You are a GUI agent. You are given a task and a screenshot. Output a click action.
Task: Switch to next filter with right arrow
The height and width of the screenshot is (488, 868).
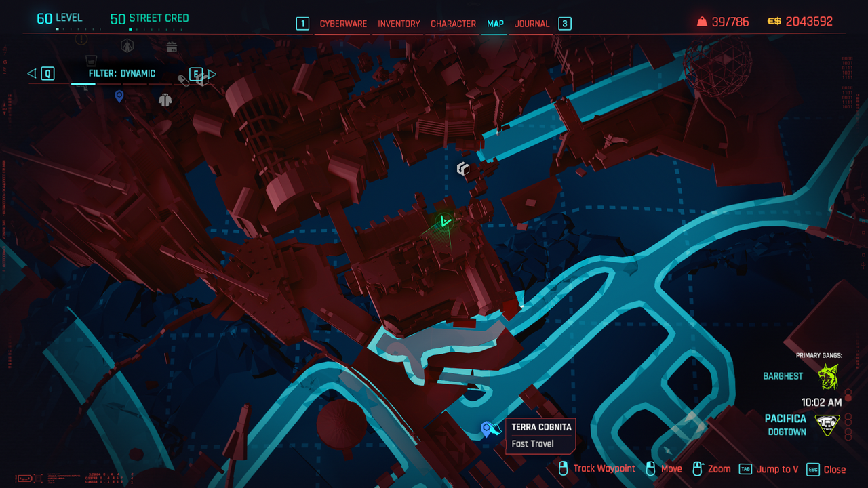click(212, 74)
